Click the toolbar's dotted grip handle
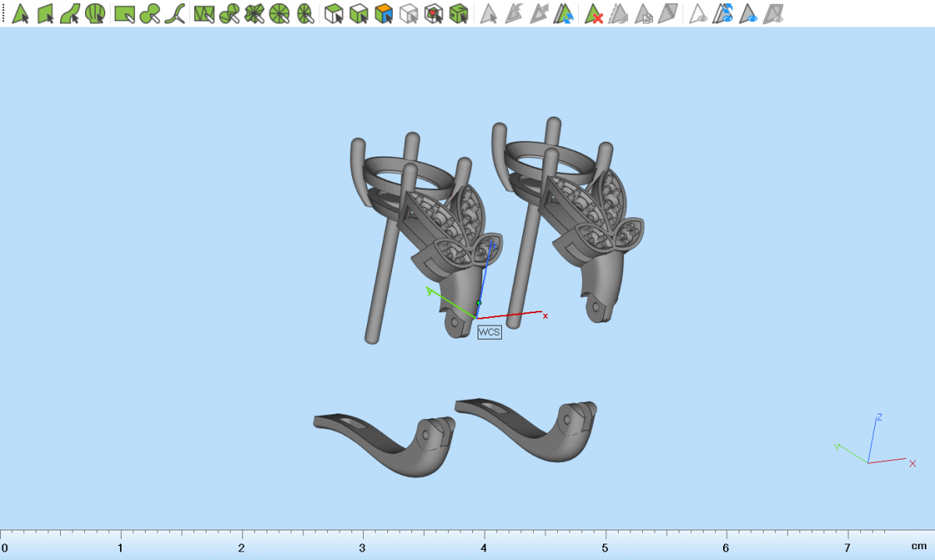935x560 pixels. click(x=4, y=13)
